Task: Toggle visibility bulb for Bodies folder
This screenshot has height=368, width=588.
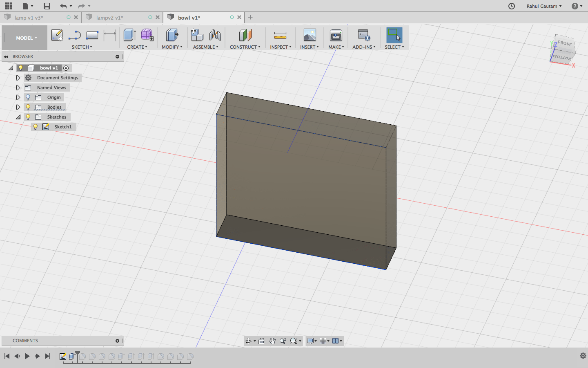Action: (28, 107)
